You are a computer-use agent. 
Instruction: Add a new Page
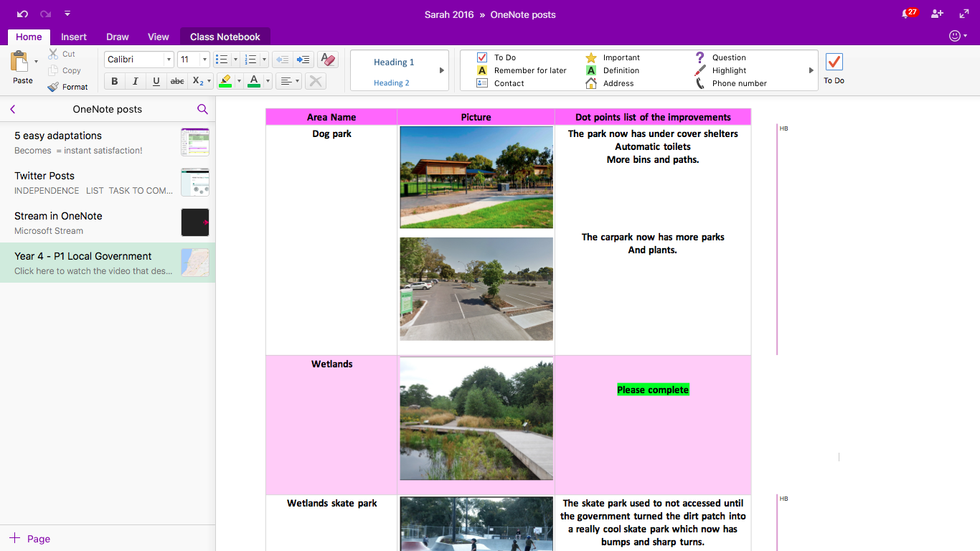[x=30, y=539]
